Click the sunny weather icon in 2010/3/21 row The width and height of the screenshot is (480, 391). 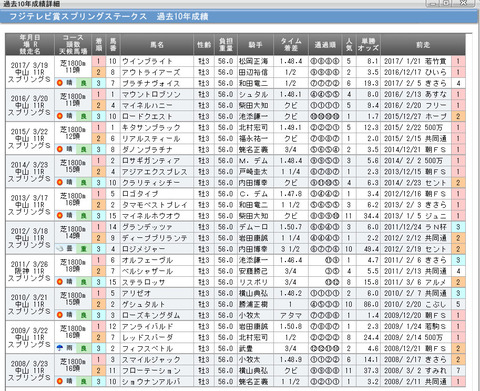point(60,315)
